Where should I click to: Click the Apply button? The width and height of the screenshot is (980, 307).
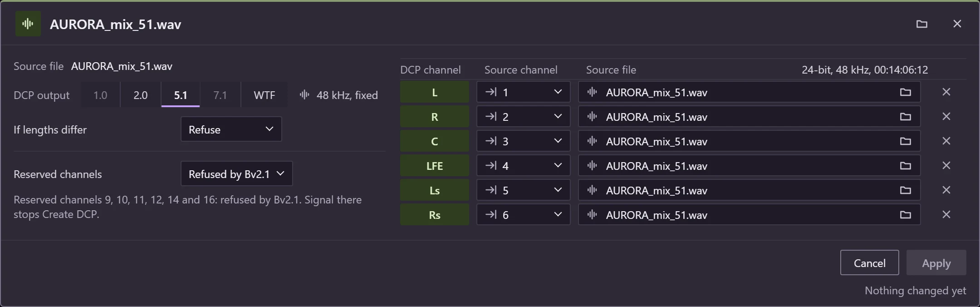pos(936,263)
